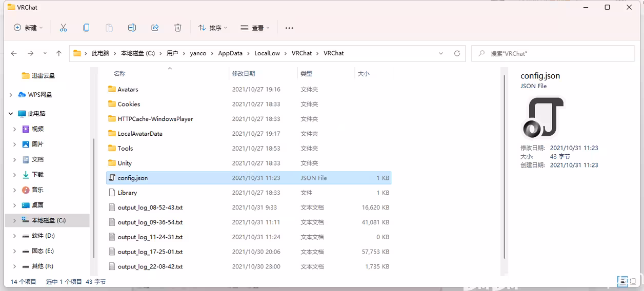Go up one folder level arrow

click(59, 53)
